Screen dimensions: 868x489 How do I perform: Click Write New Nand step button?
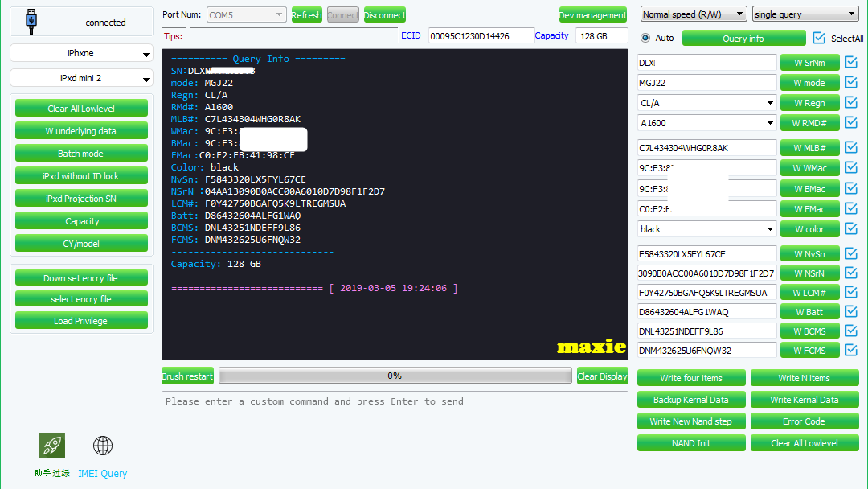click(691, 421)
